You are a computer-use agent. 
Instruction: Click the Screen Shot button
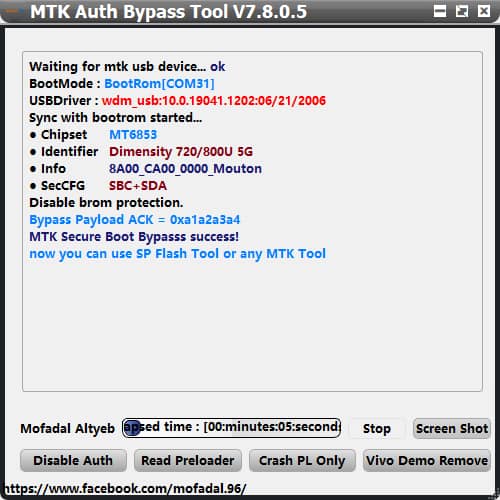pos(452,428)
